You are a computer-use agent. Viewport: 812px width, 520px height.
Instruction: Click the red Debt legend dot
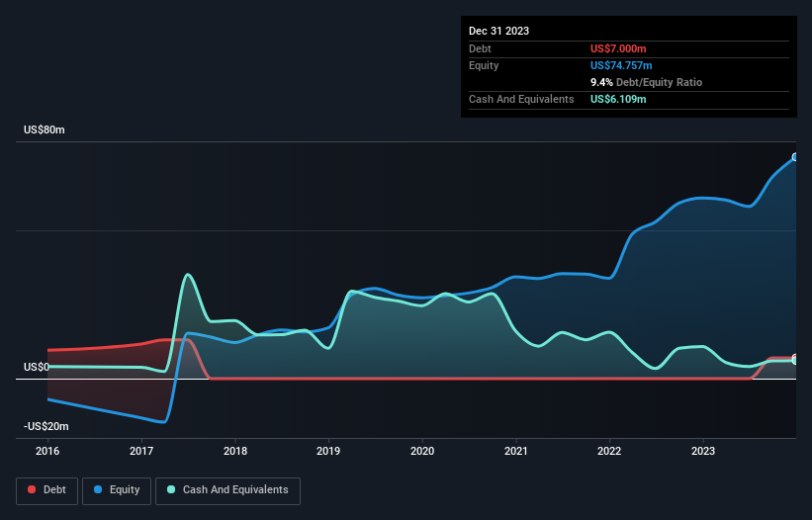pos(32,489)
